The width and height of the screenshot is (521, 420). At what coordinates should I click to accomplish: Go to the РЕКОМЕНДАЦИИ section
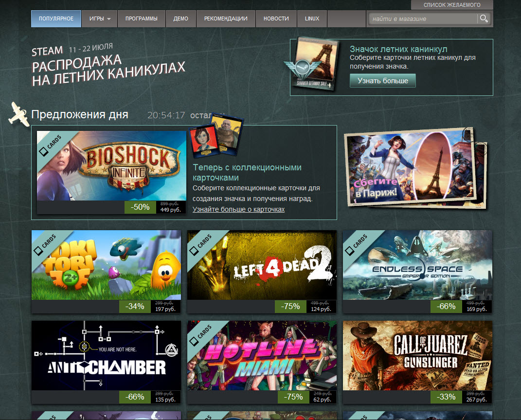coord(226,19)
